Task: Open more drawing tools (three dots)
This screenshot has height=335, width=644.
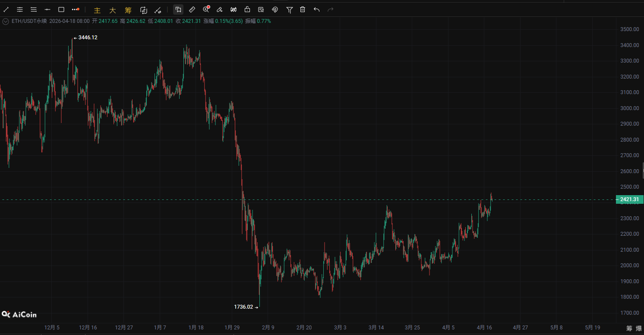Action: [76, 9]
